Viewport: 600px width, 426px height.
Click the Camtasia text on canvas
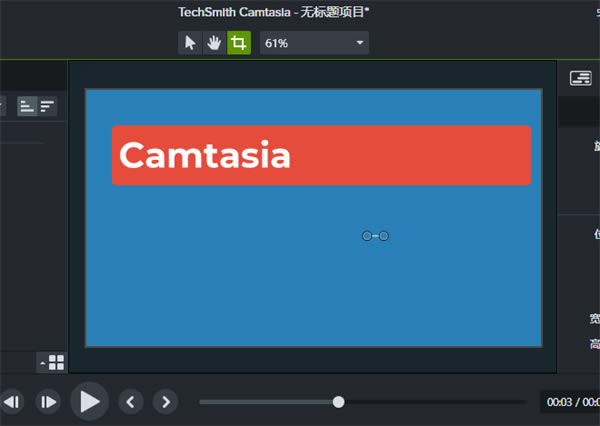click(x=205, y=155)
